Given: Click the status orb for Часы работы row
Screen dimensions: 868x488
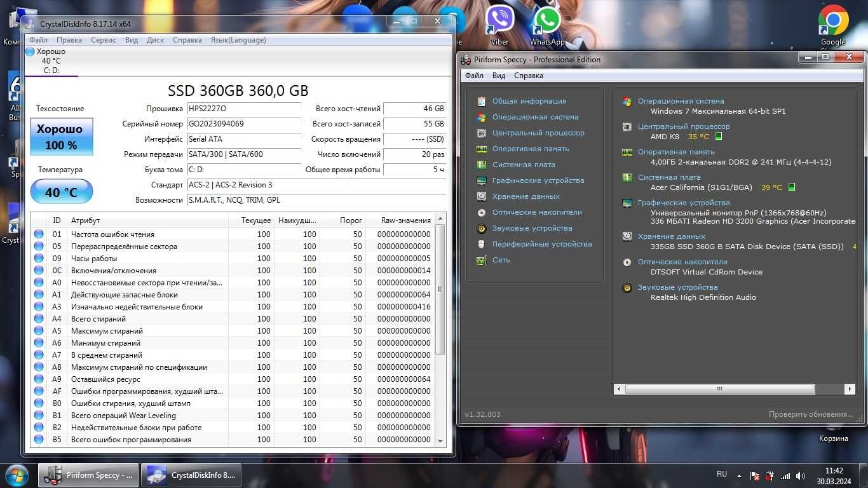Looking at the screenshot, I should tap(39, 258).
